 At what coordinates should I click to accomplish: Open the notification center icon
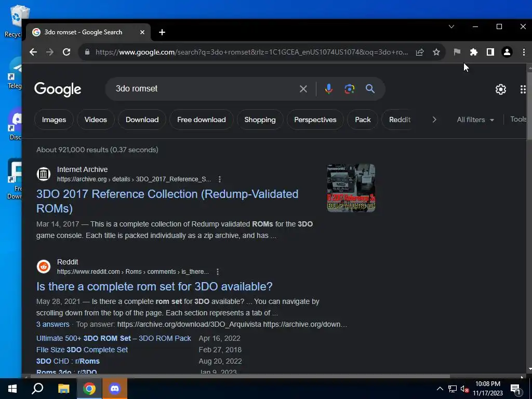(x=515, y=389)
